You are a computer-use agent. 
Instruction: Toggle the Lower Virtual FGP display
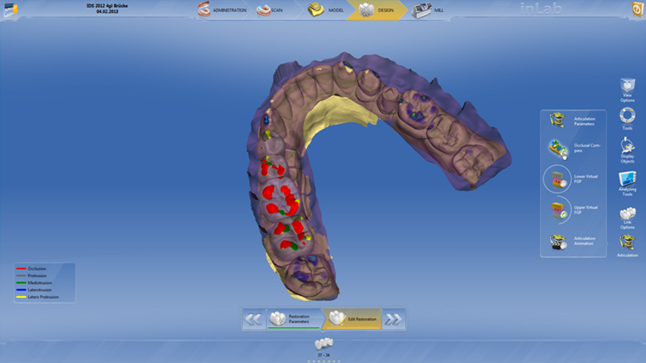[x=573, y=179]
